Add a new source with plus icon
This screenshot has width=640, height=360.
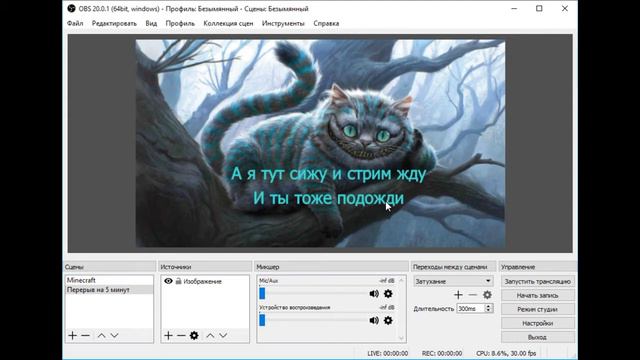pos(168,336)
